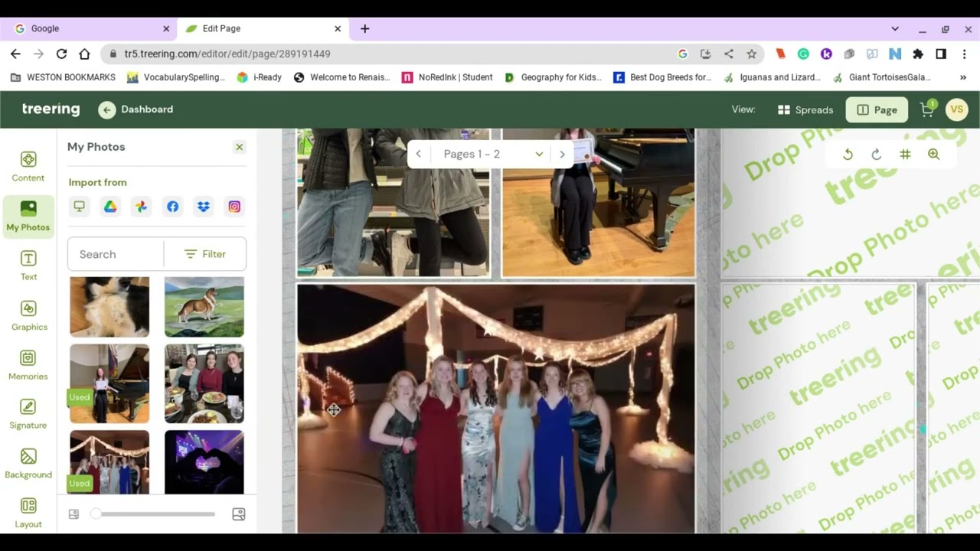This screenshot has width=980, height=551.
Task: Go to previous pages with left arrow
Action: (418, 155)
